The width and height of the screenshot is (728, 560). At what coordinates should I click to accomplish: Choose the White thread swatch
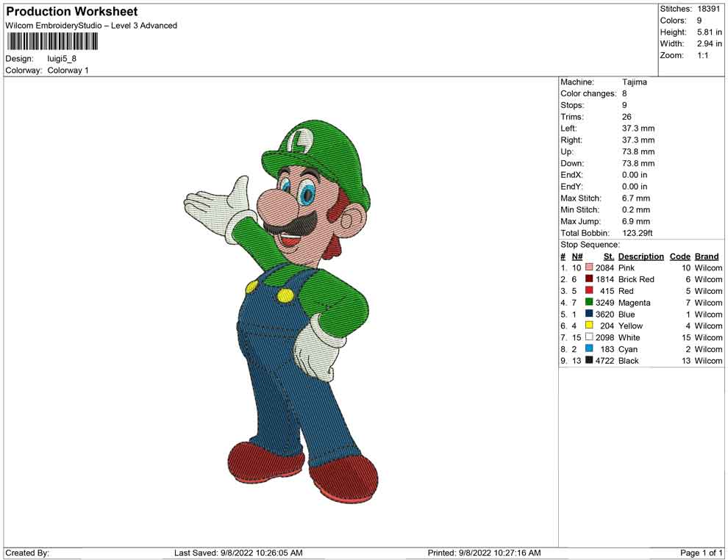tap(589, 337)
